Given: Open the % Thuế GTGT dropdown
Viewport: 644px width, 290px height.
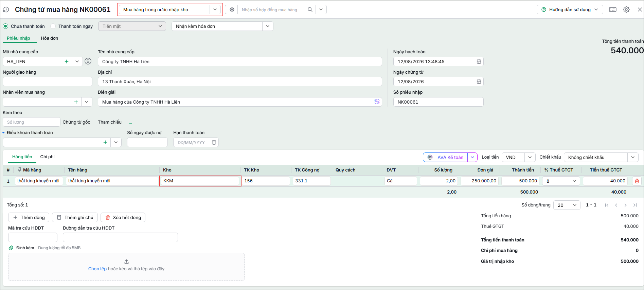Looking at the screenshot, I should click(574, 181).
